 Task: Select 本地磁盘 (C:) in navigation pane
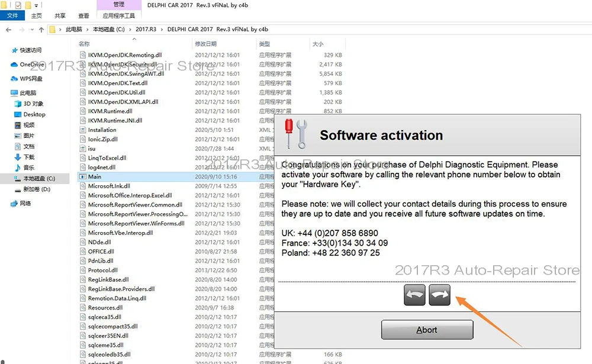39,178
